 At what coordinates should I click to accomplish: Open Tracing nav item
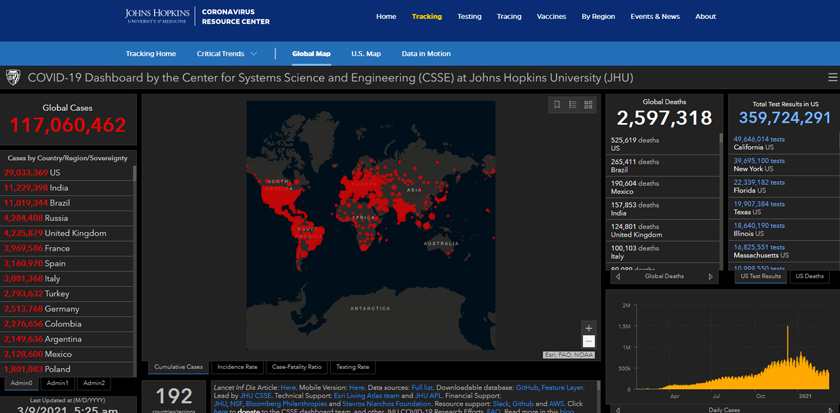[509, 17]
